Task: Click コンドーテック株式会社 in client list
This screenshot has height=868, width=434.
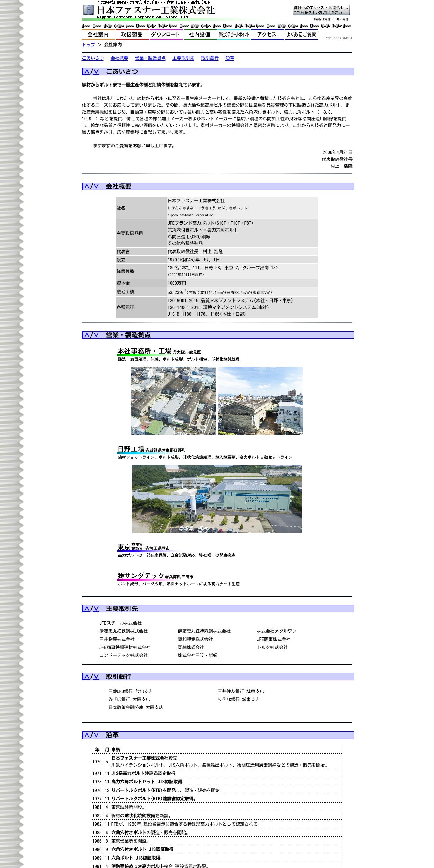Action: tap(123, 655)
